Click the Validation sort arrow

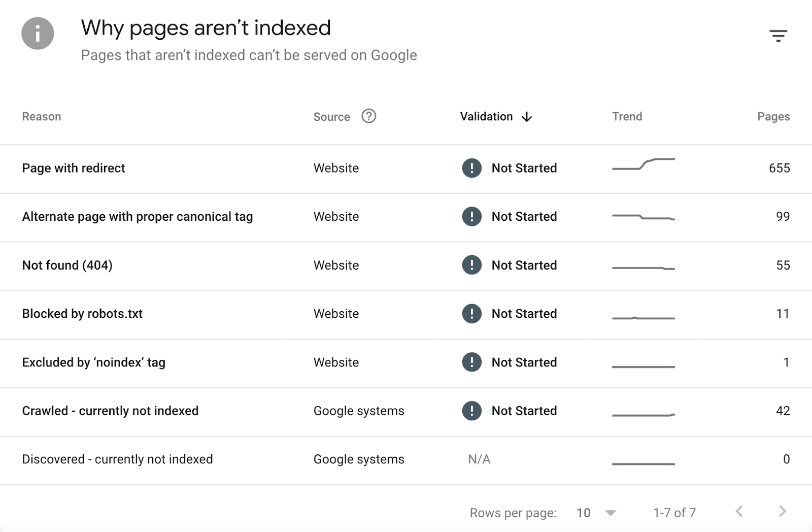click(527, 117)
